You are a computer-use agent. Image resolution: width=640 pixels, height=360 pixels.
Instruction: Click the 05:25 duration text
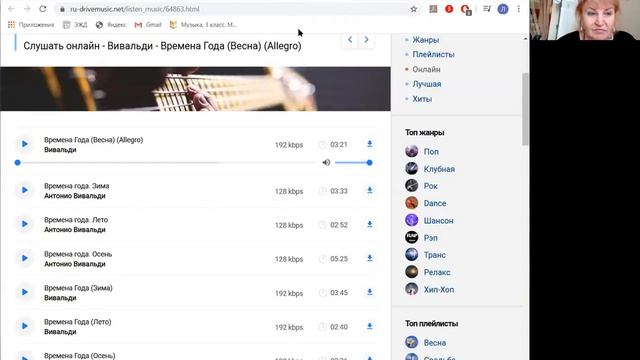[339, 259]
